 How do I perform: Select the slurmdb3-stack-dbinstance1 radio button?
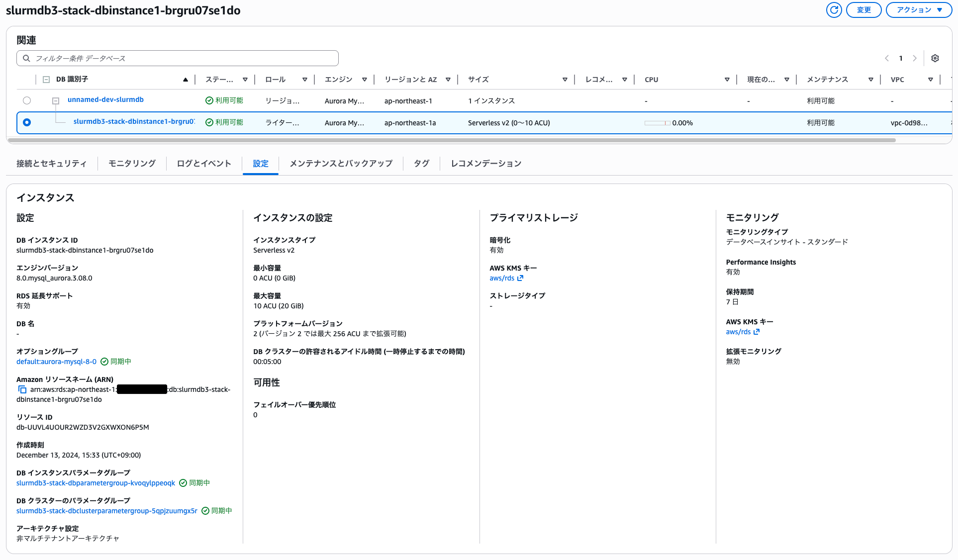click(x=27, y=122)
